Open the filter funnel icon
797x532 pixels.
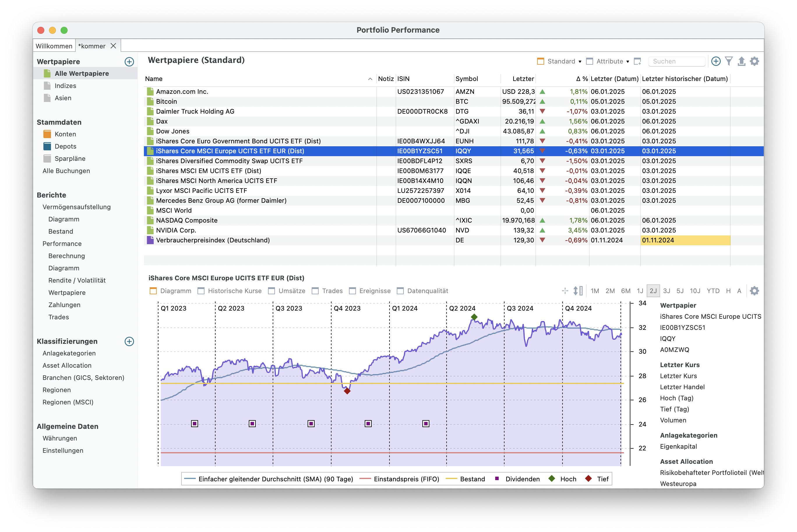tap(729, 61)
